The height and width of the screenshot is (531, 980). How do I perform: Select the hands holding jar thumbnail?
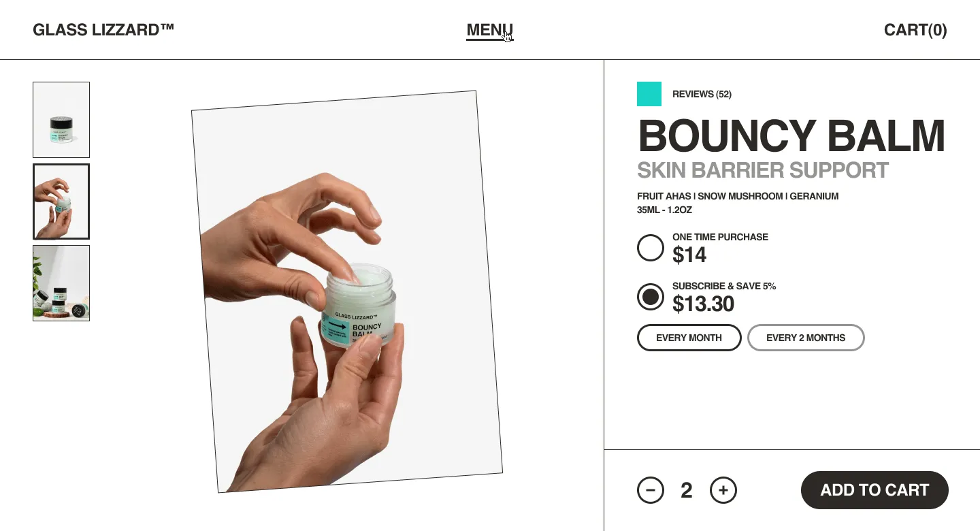pyautogui.click(x=61, y=202)
